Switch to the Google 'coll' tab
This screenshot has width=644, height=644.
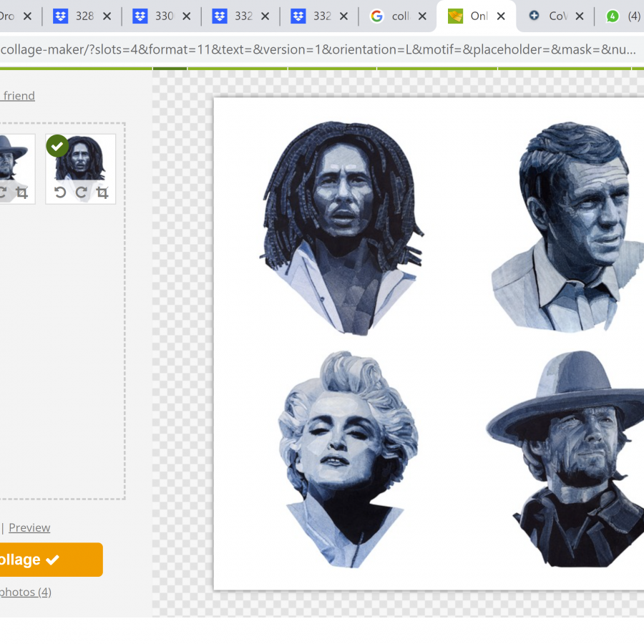(x=398, y=16)
